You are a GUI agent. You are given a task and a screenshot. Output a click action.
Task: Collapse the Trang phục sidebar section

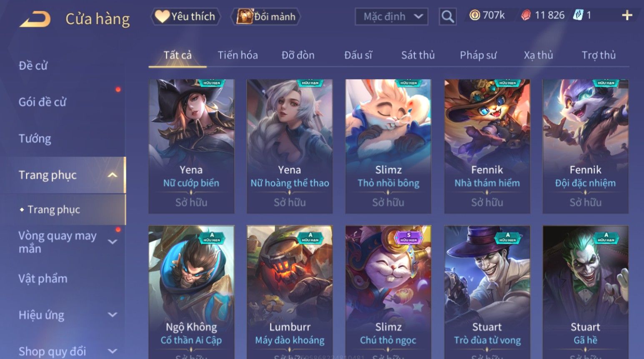(113, 175)
